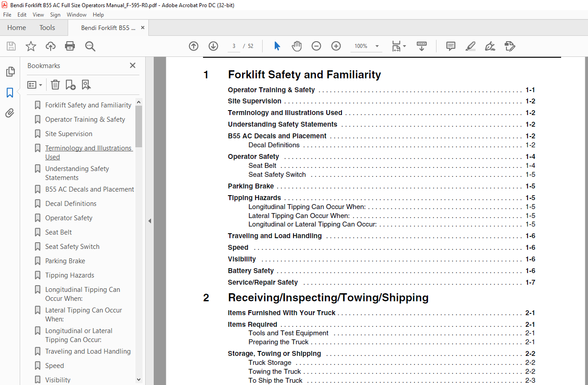
Task: Select the Highlight text tool
Action: 470,46
